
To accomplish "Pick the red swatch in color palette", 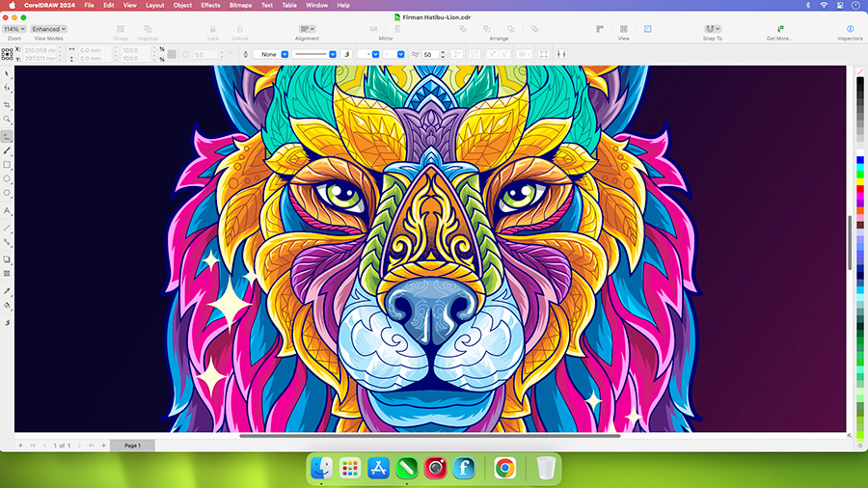I will (x=860, y=189).
